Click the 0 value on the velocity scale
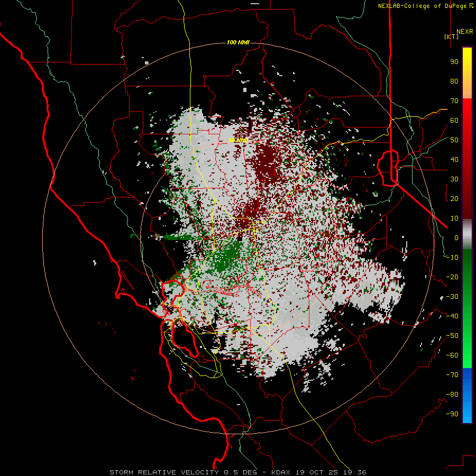The height and width of the screenshot is (476, 476). [456, 237]
